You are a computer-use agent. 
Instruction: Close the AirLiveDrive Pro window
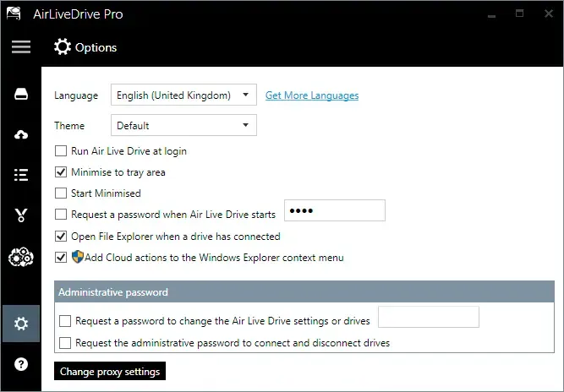(549, 14)
